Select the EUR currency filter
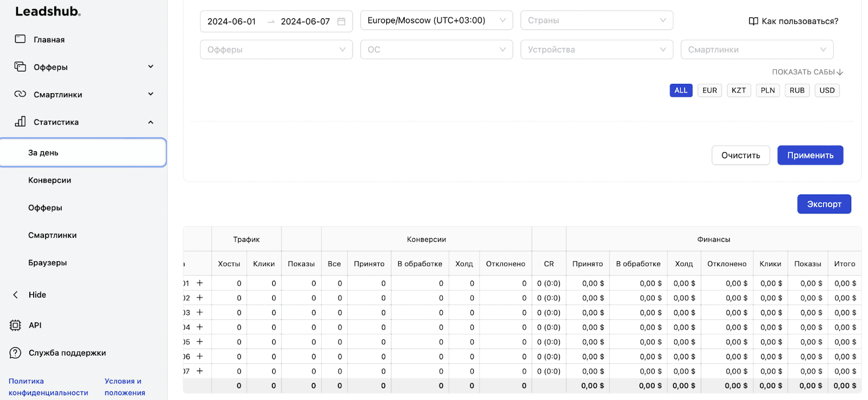This screenshot has height=400, width=868. [710, 91]
